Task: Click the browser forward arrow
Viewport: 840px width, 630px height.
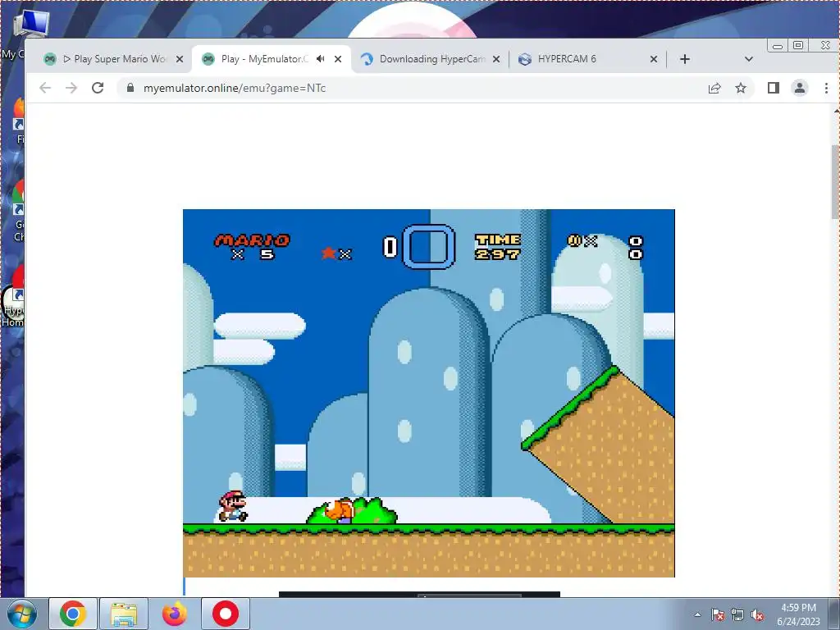Action: coord(71,88)
